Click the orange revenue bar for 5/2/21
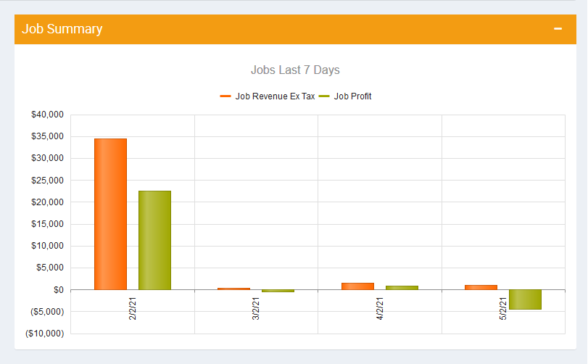The height and width of the screenshot is (364, 588). coord(481,287)
